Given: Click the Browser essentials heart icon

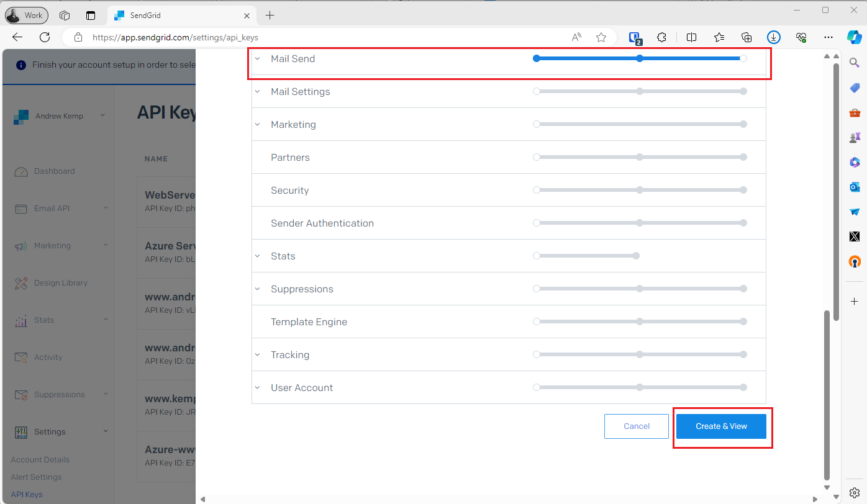Looking at the screenshot, I should pyautogui.click(x=801, y=37).
